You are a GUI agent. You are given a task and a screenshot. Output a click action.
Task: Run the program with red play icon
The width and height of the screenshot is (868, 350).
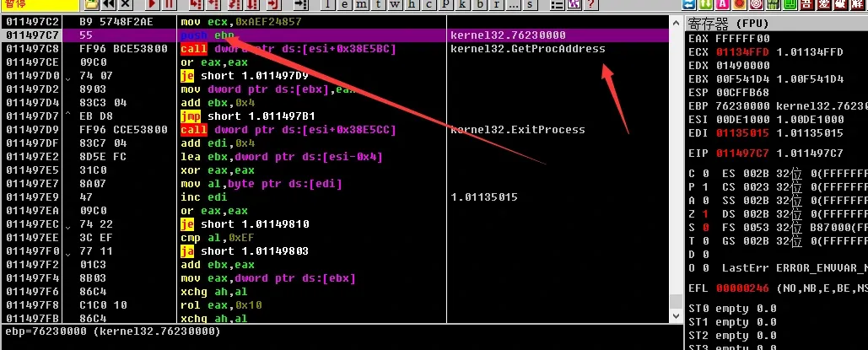point(152,4)
